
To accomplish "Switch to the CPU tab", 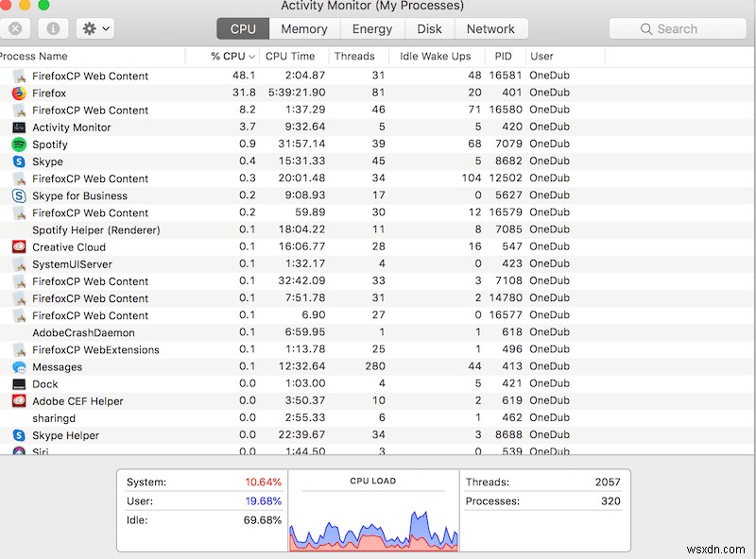I will 243,29.
